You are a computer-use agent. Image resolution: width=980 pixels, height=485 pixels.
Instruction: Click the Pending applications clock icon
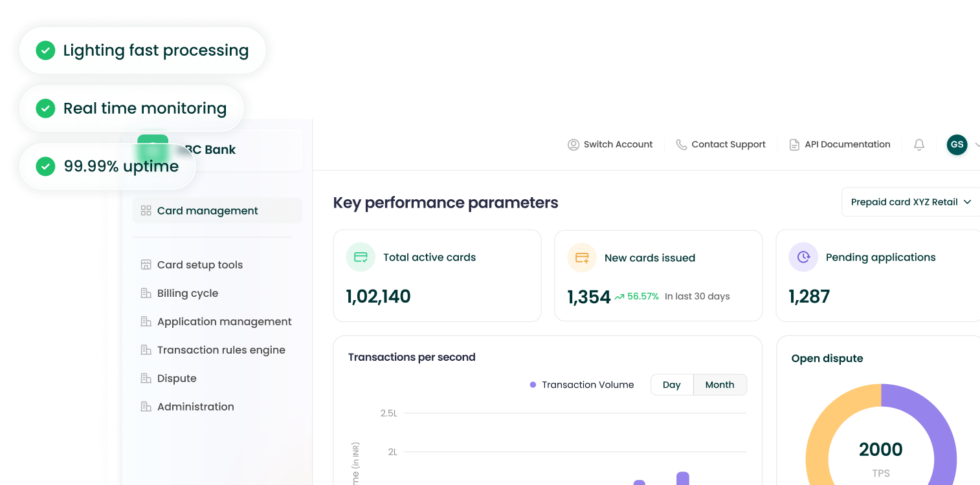(x=803, y=257)
